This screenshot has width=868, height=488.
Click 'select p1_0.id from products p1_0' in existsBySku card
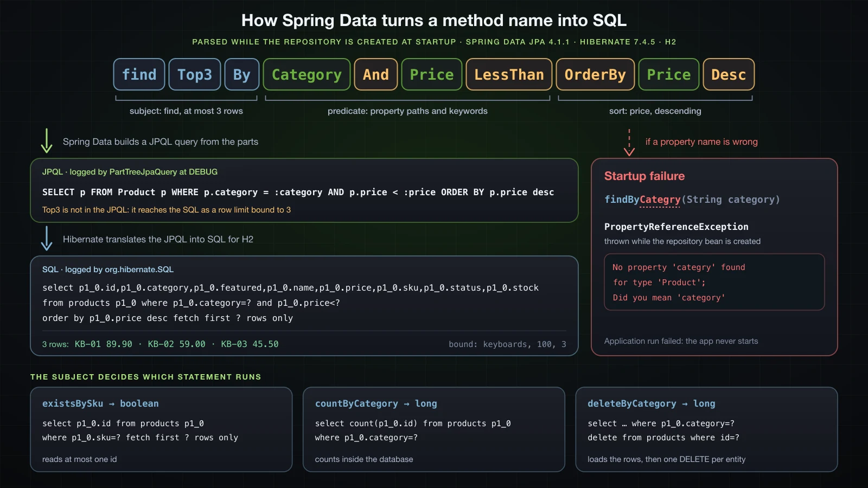click(x=123, y=423)
